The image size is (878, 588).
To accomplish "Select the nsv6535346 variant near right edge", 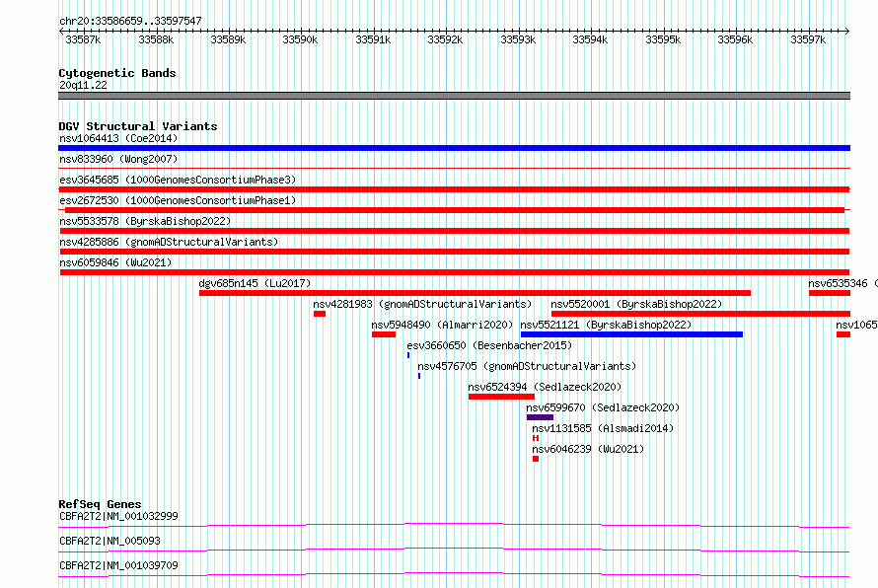I will (830, 293).
